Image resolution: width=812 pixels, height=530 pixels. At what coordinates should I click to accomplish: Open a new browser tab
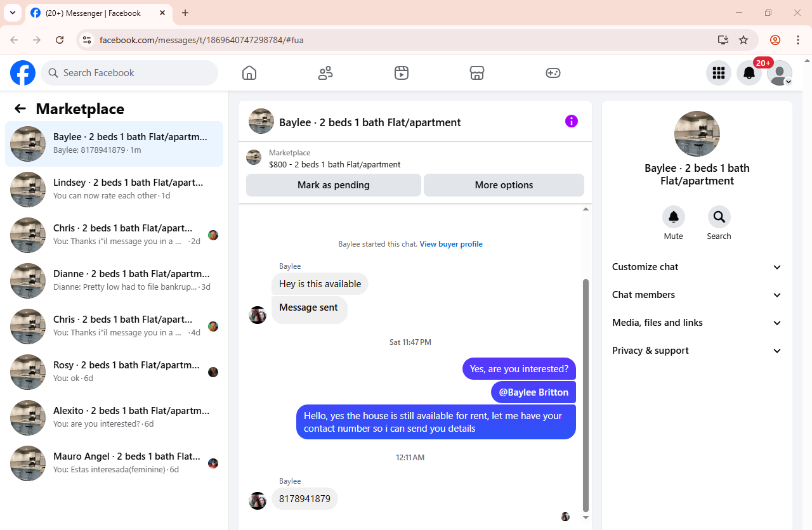pos(185,13)
